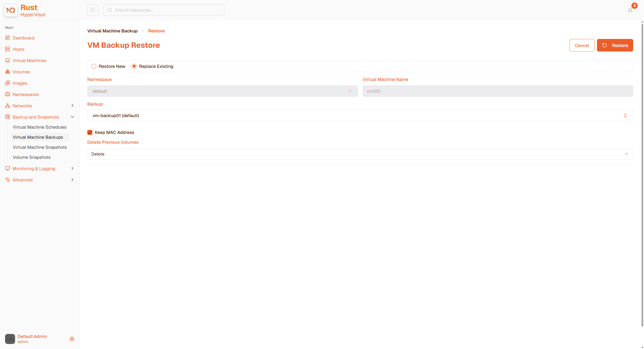Click the VM Backup Restore heading
Viewport: 644px width, 349px height.
tap(124, 45)
